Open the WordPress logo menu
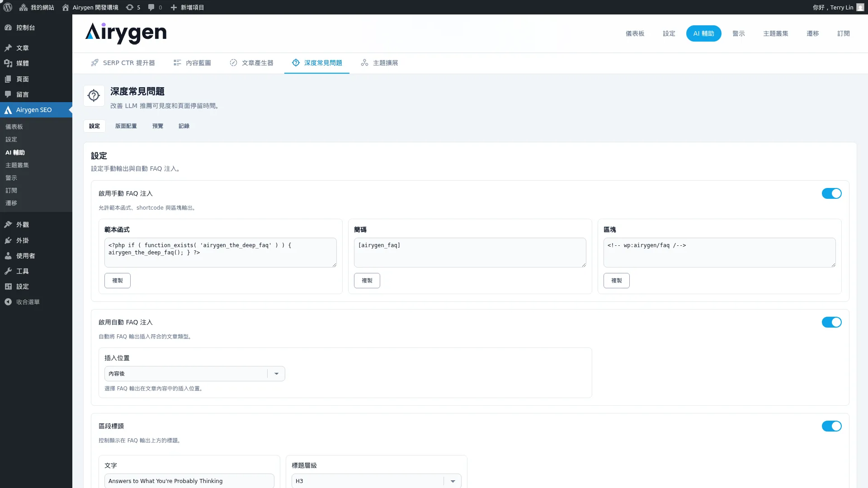Viewport: 868px width, 488px height. [8, 7]
